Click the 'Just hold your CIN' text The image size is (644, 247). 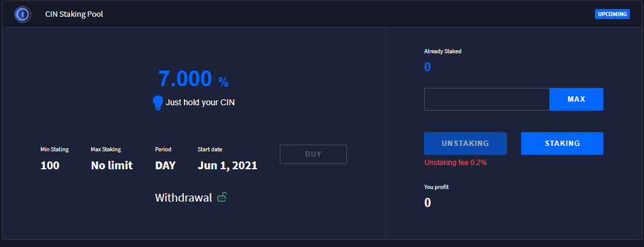click(200, 102)
